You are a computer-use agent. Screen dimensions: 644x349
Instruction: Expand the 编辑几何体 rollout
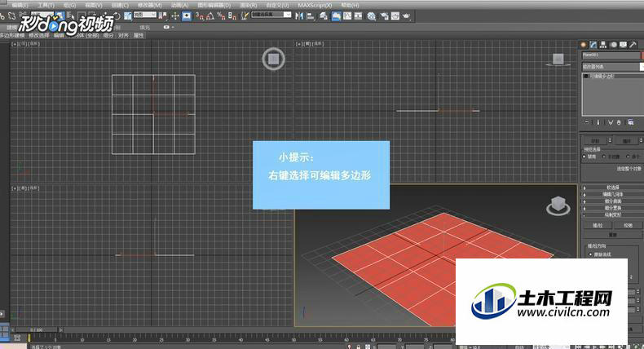tap(613, 194)
